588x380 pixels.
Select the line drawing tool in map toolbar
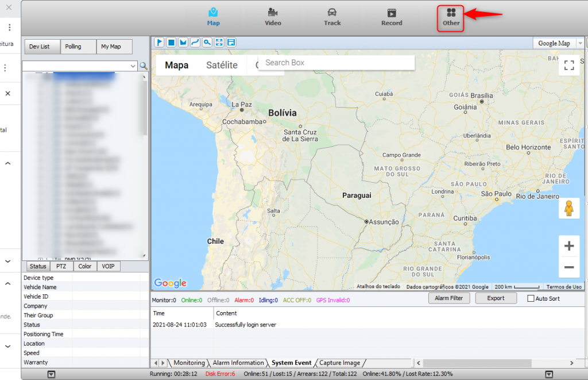tap(195, 43)
